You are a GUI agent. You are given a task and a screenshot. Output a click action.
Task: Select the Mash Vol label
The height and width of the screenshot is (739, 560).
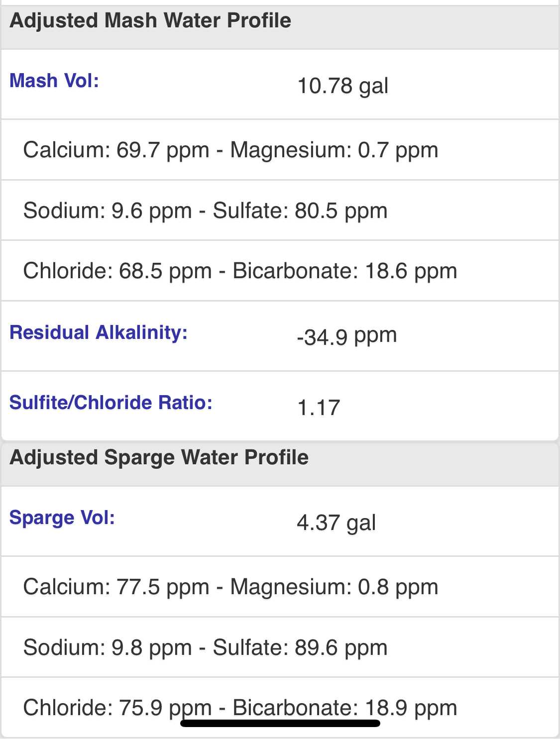pyautogui.click(x=54, y=81)
